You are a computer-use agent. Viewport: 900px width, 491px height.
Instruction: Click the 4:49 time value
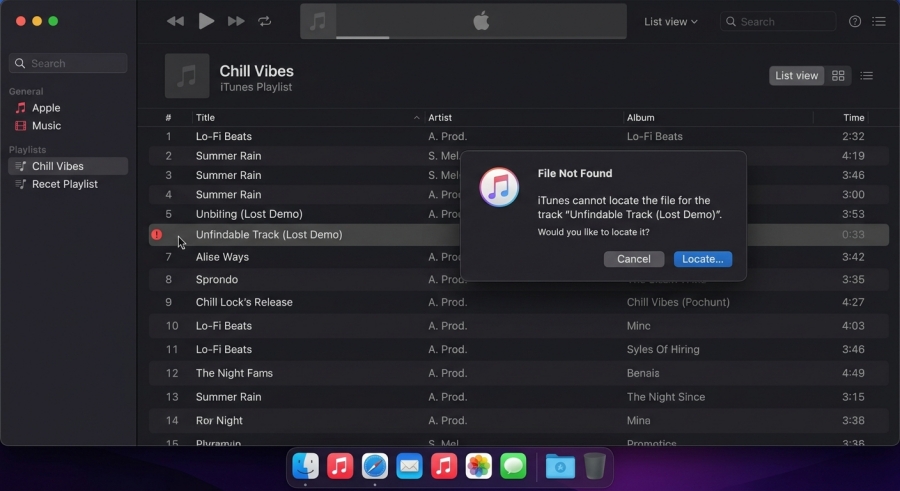point(853,373)
